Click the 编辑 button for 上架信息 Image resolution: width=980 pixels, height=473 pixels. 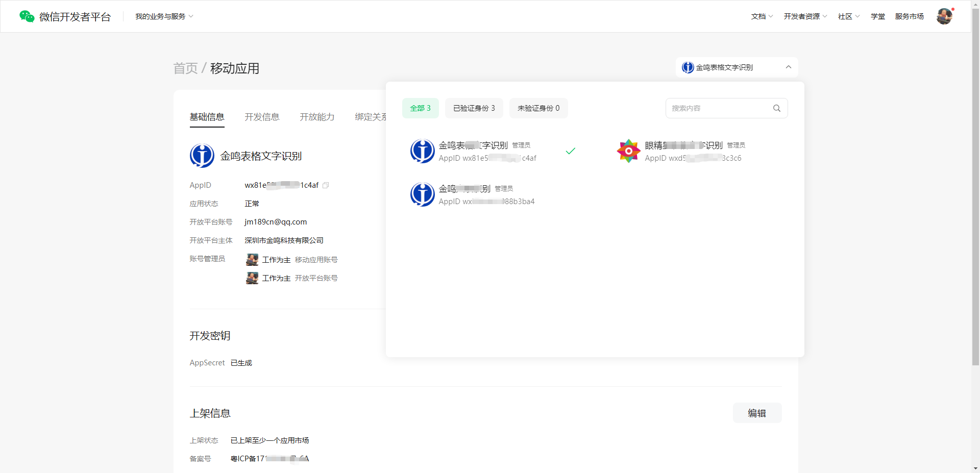757,413
